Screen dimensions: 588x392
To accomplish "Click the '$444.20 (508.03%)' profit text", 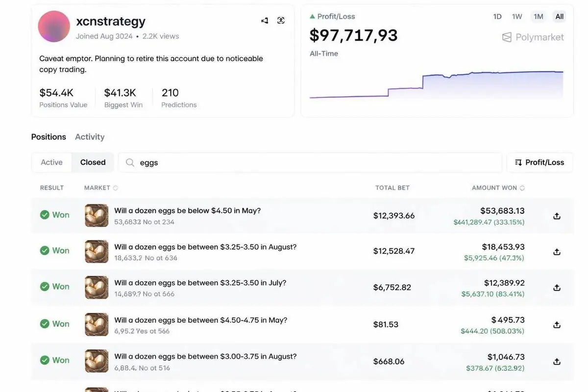I will (492, 331).
